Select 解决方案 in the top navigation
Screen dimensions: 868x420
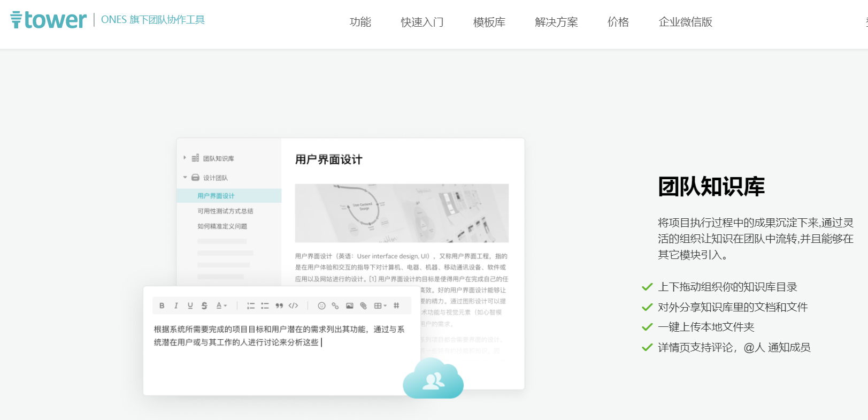pos(557,22)
